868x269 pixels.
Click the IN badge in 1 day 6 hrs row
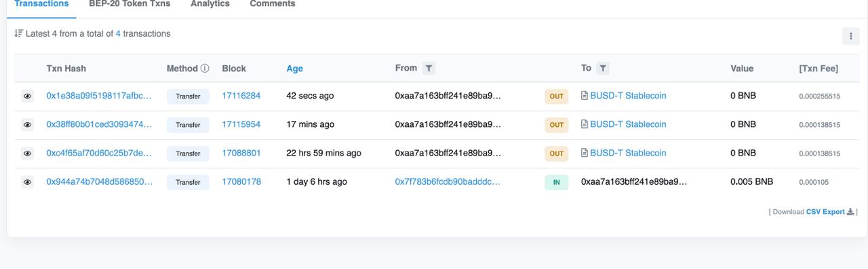(557, 182)
